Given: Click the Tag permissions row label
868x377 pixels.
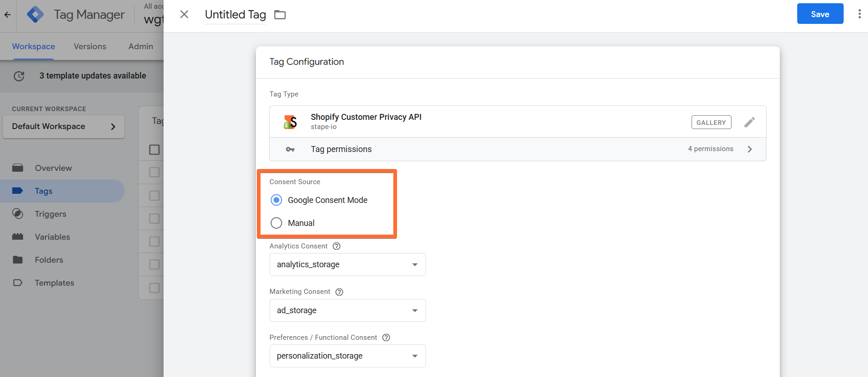Looking at the screenshot, I should click(x=341, y=149).
